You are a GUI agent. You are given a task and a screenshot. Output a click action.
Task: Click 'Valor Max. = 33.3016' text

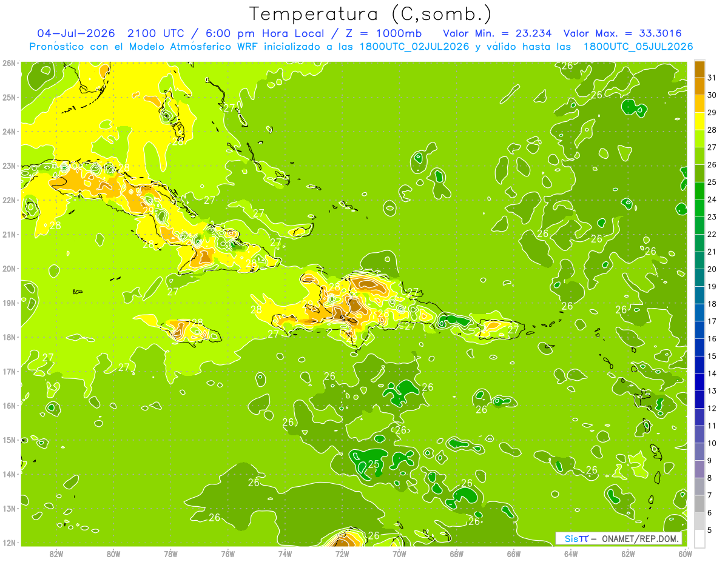[x=622, y=33]
